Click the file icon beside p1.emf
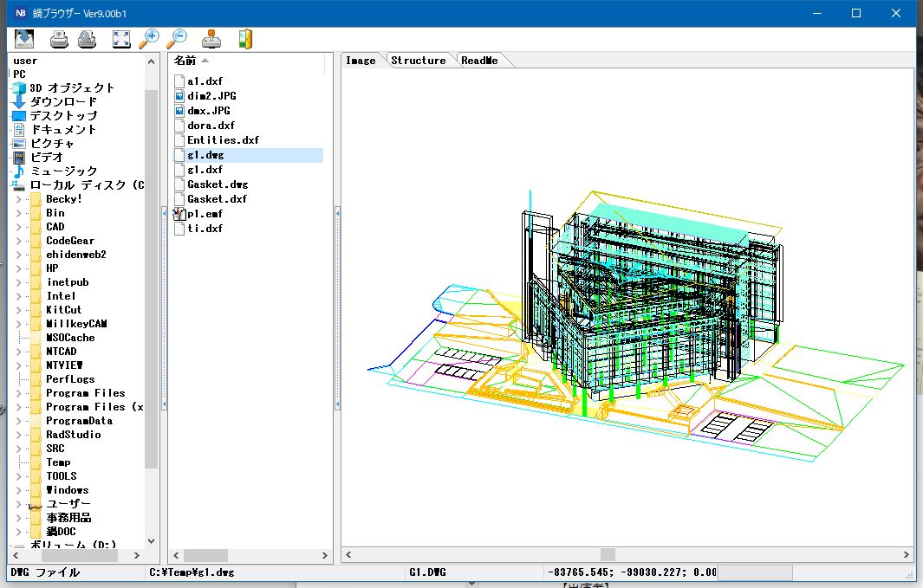Image resolution: width=923 pixels, height=588 pixels. point(179,214)
